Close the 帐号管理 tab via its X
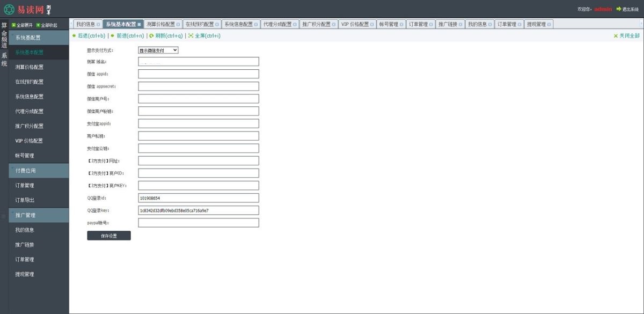Image resolution: width=644 pixels, height=314 pixels. pos(401,25)
